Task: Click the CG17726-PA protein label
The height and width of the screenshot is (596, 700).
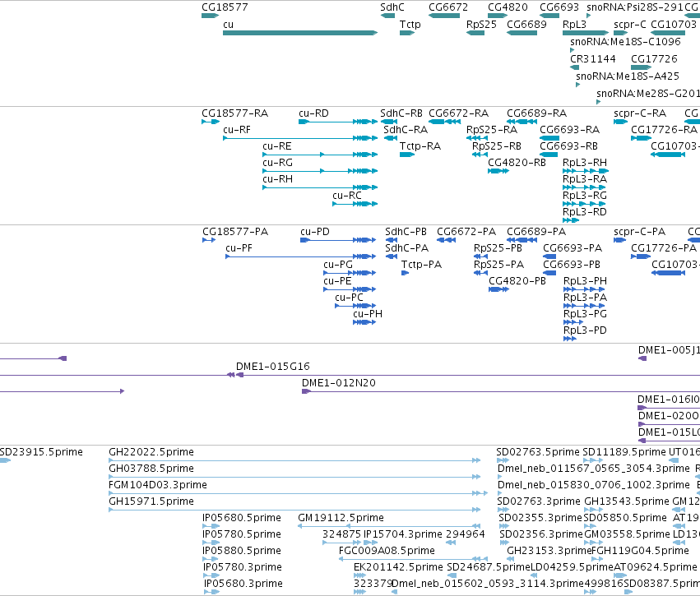Action: click(x=664, y=248)
